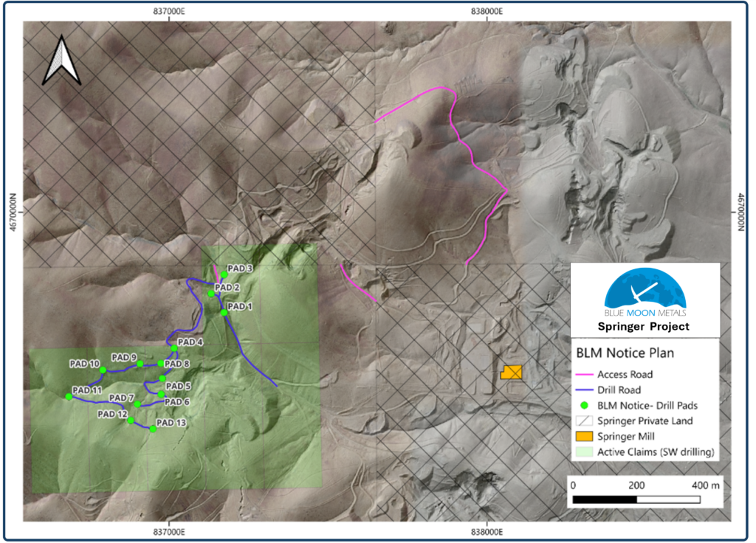Click the 'Access Road' legend text

625,374
